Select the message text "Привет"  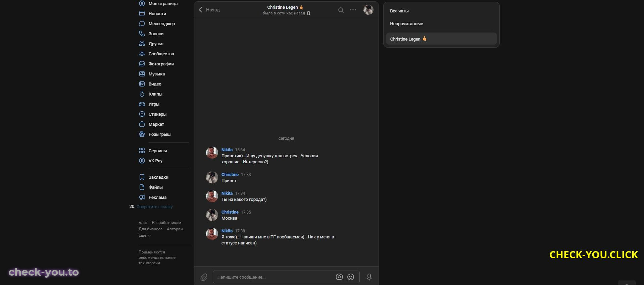click(229, 181)
